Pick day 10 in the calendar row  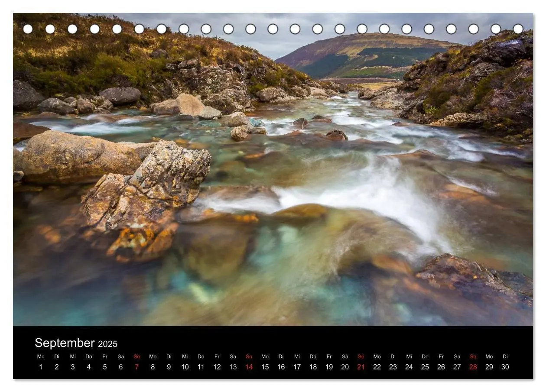[x=185, y=367]
